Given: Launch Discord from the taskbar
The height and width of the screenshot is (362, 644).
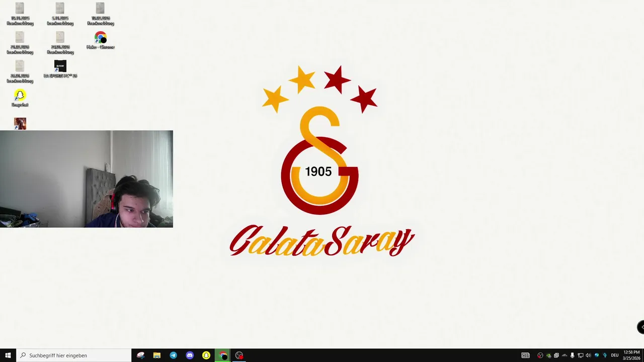Looking at the screenshot, I should pos(190,355).
